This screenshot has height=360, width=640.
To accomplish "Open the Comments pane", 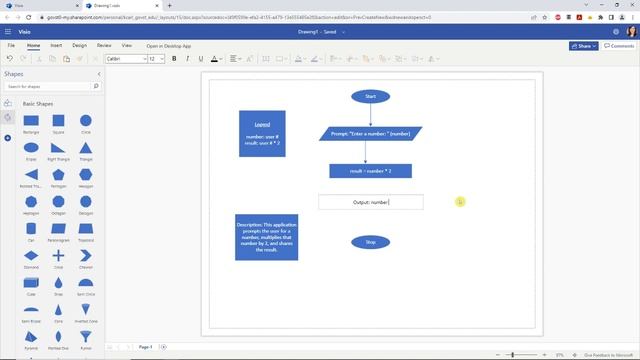I will (x=619, y=46).
